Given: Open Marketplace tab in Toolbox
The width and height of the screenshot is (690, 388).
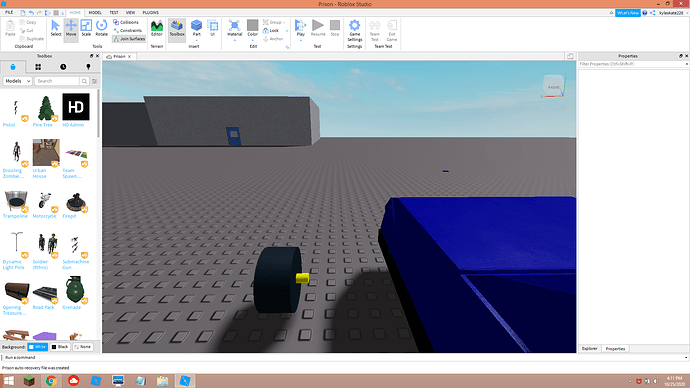Looking at the screenshot, I should [x=13, y=67].
